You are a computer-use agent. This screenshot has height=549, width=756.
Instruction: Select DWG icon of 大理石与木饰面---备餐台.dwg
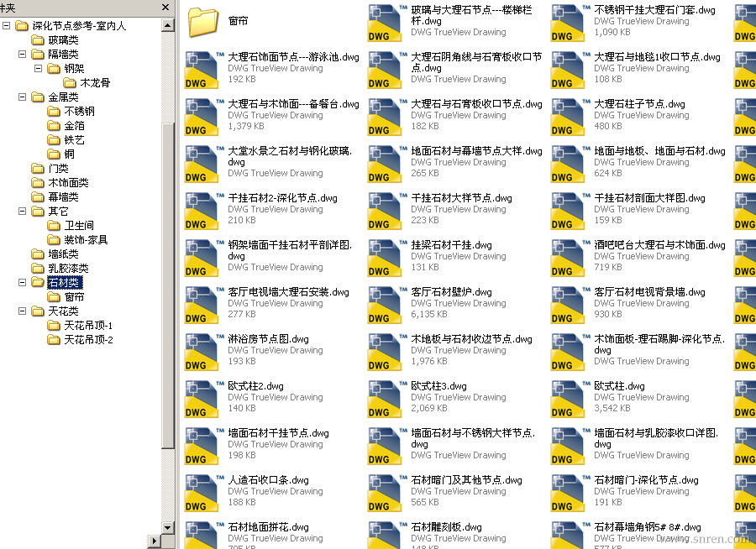[x=200, y=118]
